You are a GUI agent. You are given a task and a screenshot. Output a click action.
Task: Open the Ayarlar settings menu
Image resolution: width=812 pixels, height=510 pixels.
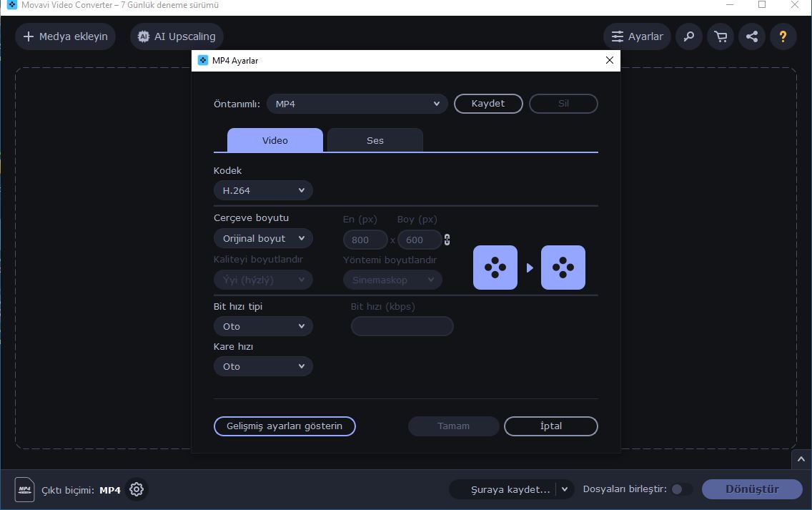(637, 36)
